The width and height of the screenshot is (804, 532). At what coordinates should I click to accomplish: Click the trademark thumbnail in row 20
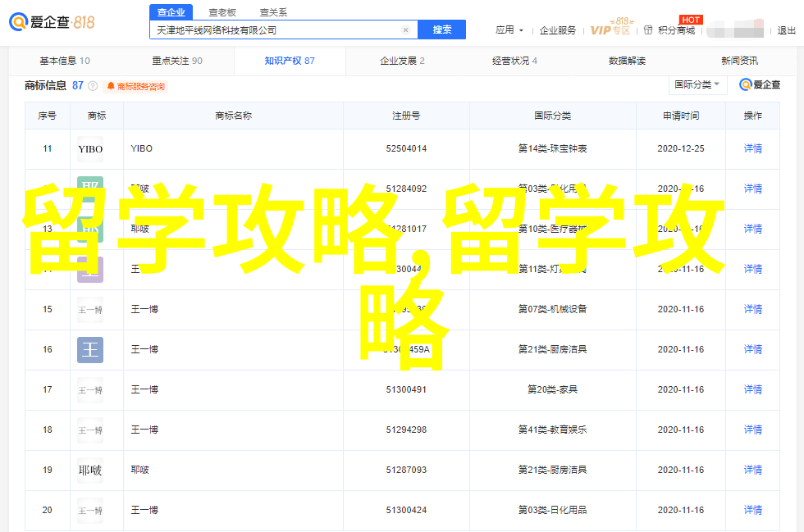pos(90,511)
